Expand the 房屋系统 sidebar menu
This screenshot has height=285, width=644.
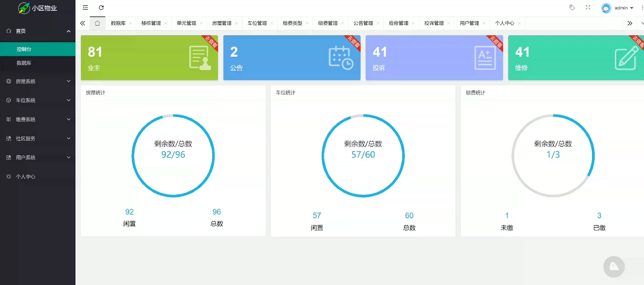(38, 81)
